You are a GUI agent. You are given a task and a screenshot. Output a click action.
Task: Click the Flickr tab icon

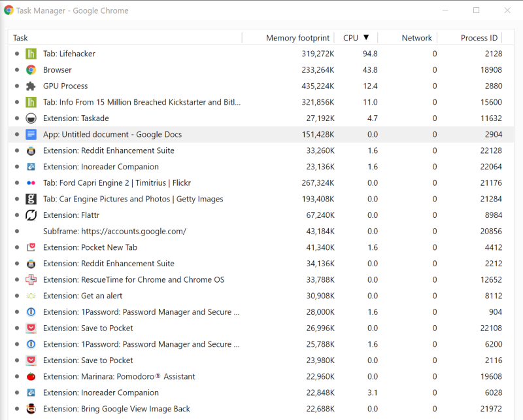31,183
